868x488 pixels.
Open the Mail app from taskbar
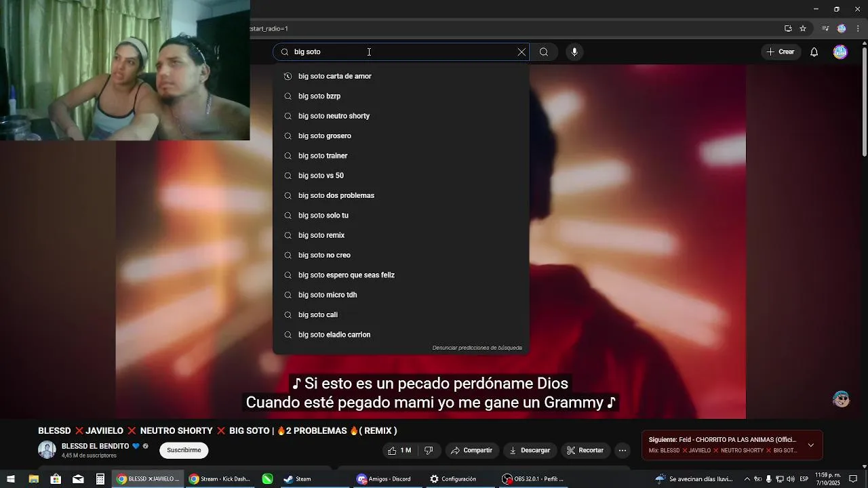click(x=78, y=479)
